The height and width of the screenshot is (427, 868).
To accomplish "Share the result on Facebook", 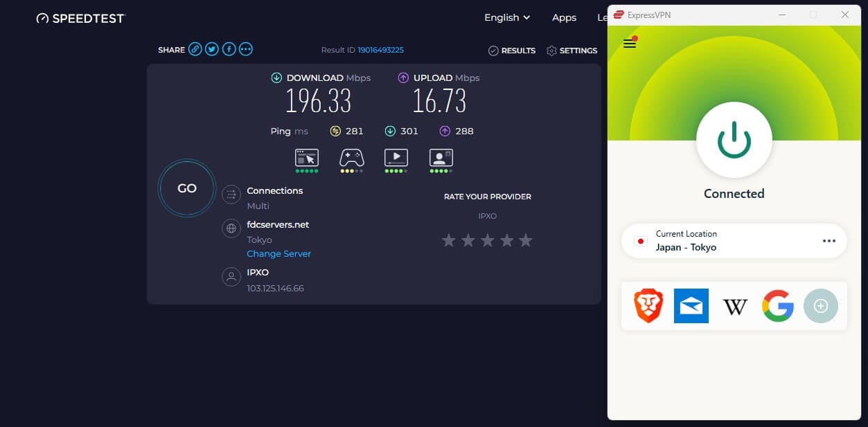I will point(229,49).
